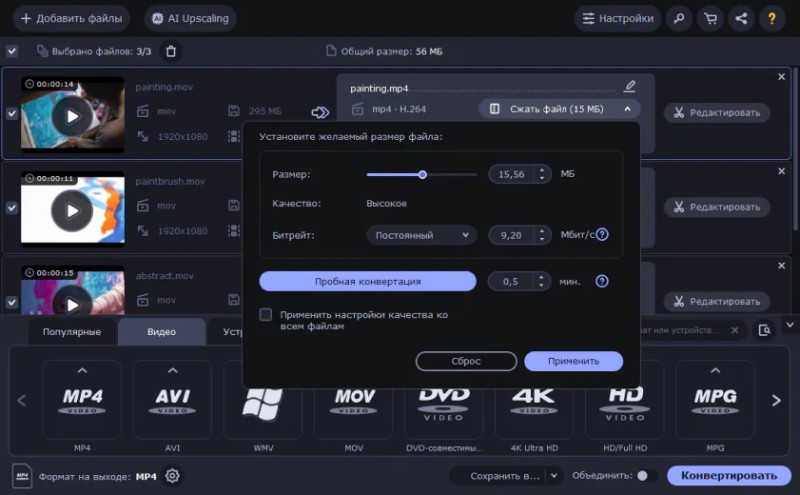Open the shopping cart icon
Image resolution: width=800 pixels, height=495 pixels.
pyautogui.click(x=709, y=18)
